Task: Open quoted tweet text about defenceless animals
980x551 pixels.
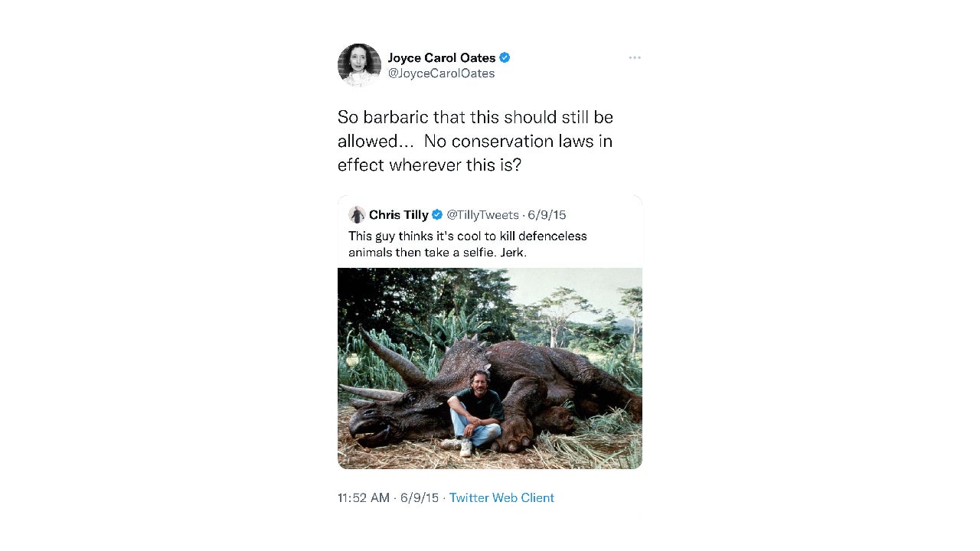Action: click(x=467, y=243)
